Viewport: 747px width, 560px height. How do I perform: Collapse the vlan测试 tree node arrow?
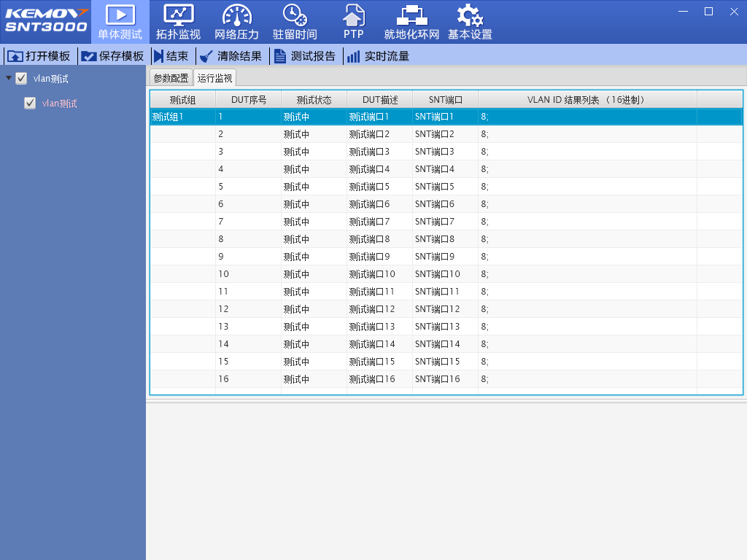(8, 78)
